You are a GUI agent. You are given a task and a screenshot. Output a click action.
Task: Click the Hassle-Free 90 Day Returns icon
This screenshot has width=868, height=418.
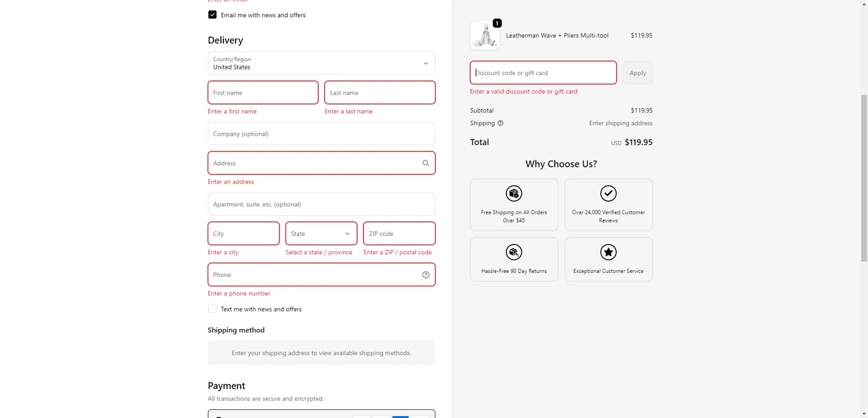pos(514,252)
